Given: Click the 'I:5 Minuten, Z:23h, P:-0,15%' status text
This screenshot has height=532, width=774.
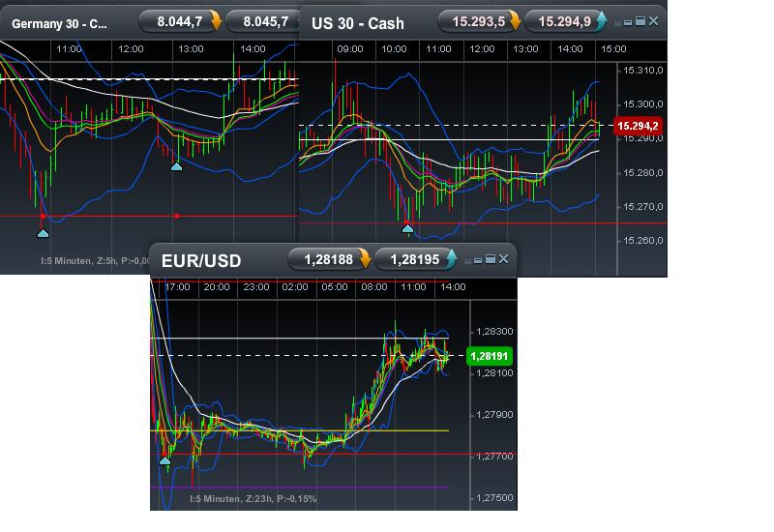Looking at the screenshot, I should tap(253, 499).
